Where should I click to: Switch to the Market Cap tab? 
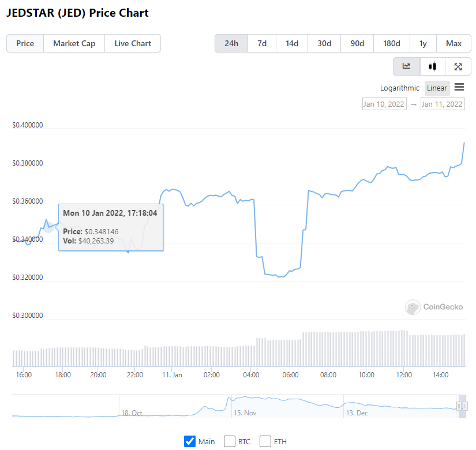point(74,43)
